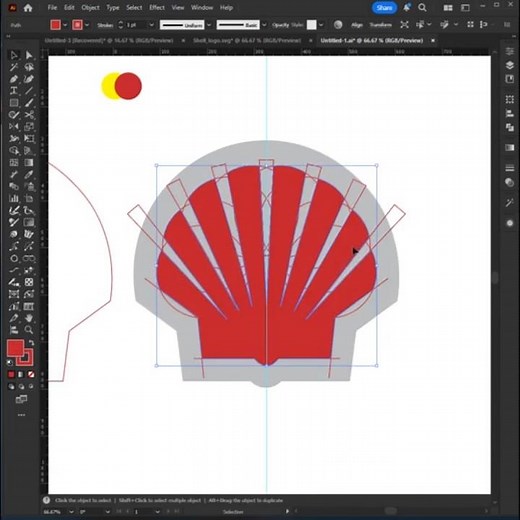520x520 pixels.
Task: Select the Paintbrush tool
Action: (x=29, y=103)
